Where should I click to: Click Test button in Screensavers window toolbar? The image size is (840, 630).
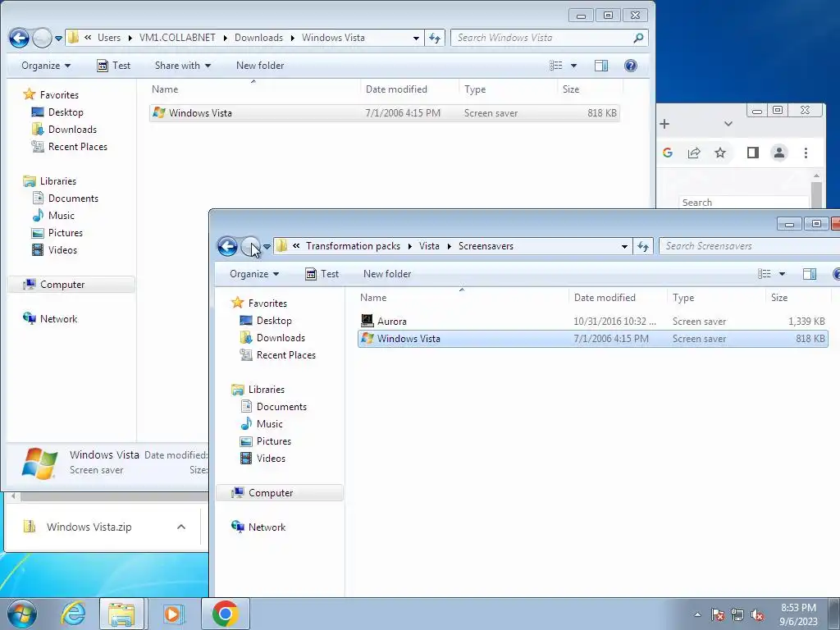click(x=322, y=274)
